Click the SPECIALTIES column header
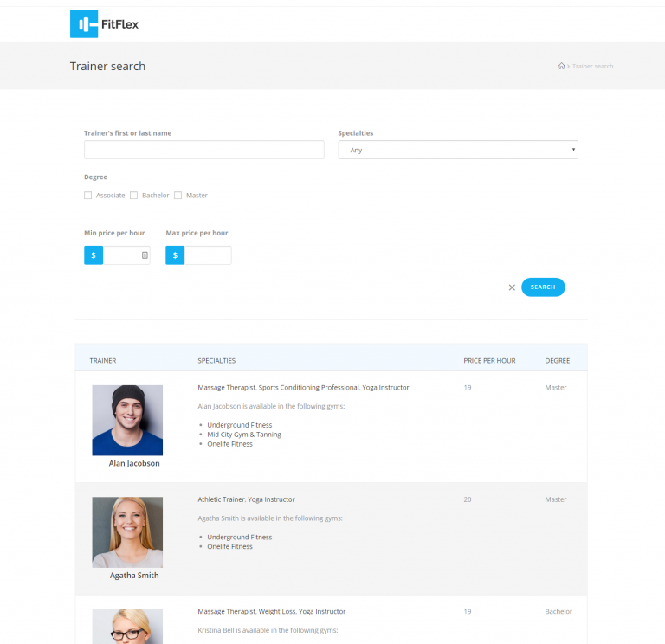665x644 pixels. click(216, 361)
